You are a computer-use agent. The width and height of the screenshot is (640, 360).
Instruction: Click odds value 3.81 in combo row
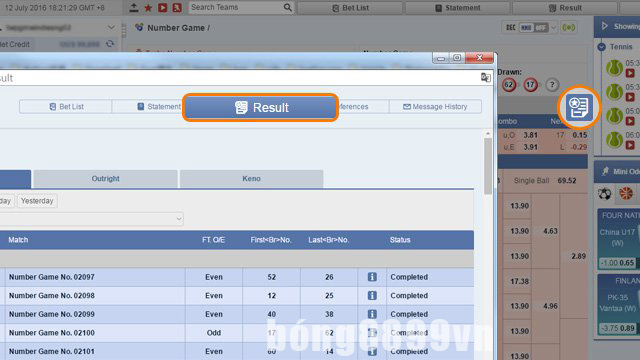tap(530, 135)
